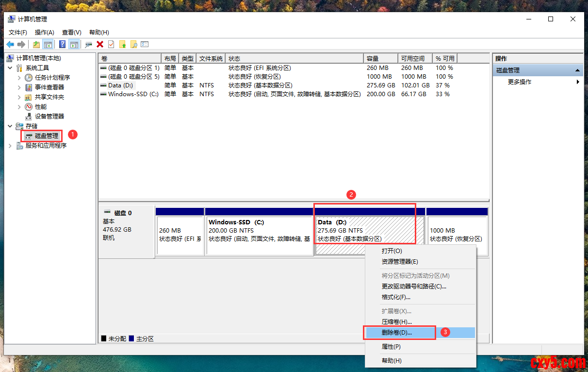Select 格式化(F)... in the context menu
The width and height of the screenshot is (588, 372).
(x=396, y=297)
